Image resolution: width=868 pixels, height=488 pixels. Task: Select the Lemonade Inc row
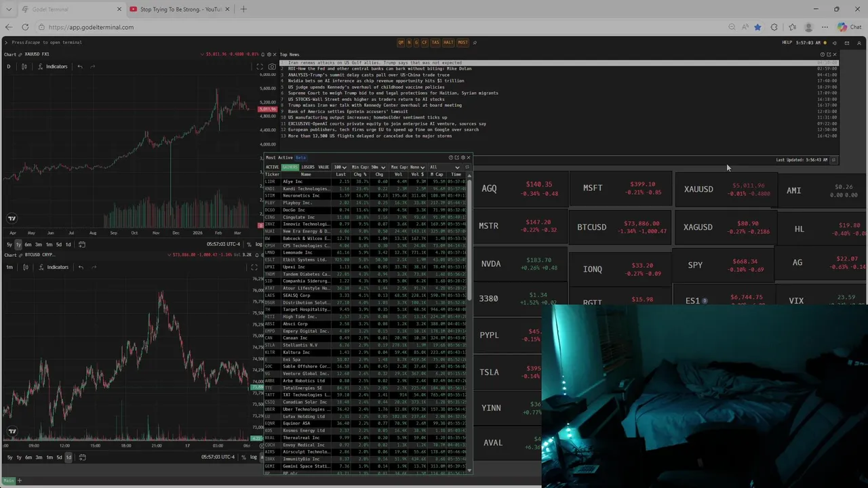(x=366, y=253)
